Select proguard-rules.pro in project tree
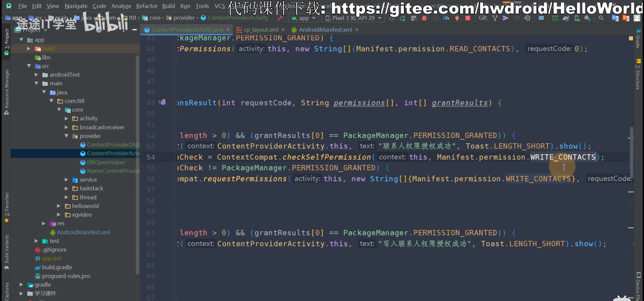This screenshot has width=644, height=301. click(66, 276)
